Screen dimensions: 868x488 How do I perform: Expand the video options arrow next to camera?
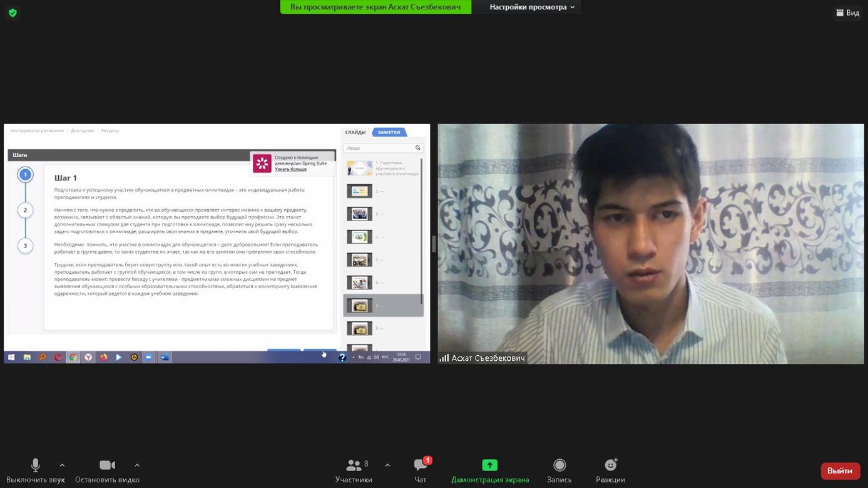(137, 465)
